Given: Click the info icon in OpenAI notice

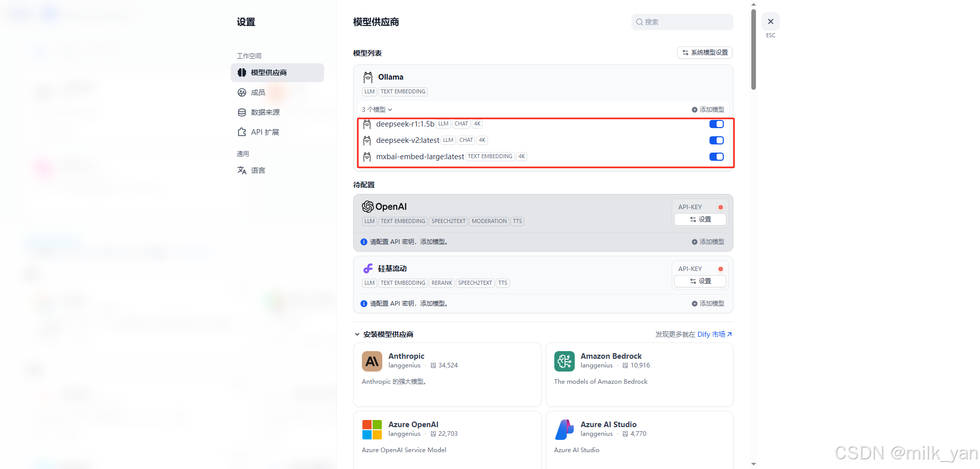Looking at the screenshot, I should click(364, 242).
